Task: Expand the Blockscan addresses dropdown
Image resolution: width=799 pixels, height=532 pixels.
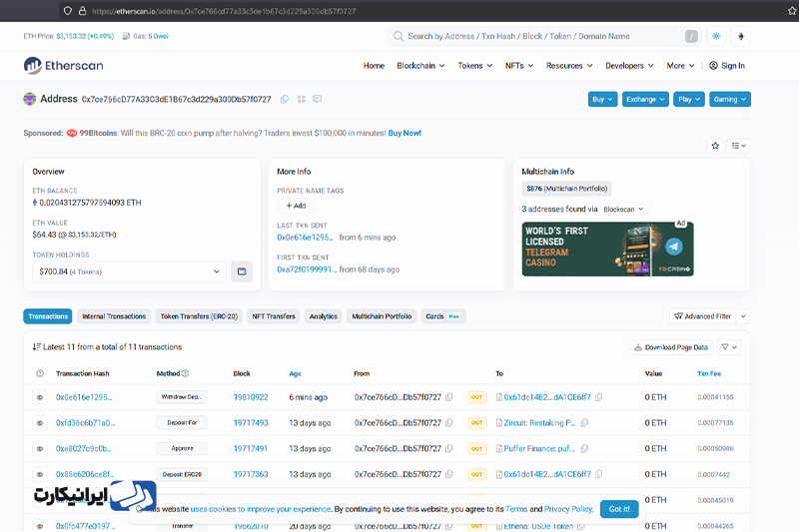Action: click(623, 210)
